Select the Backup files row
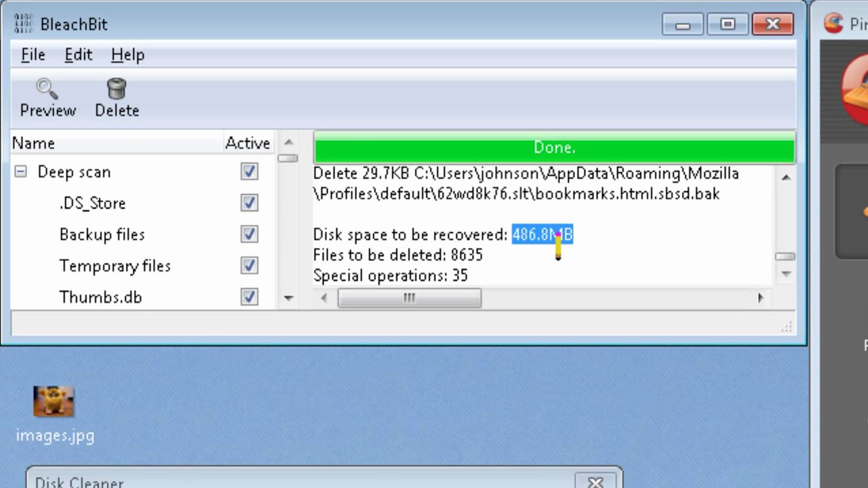This screenshot has height=488, width=868. (142, 235)
